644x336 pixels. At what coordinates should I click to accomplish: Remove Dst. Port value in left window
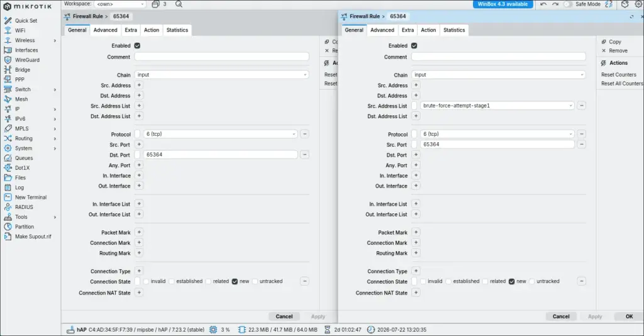[x=304, y=154]
